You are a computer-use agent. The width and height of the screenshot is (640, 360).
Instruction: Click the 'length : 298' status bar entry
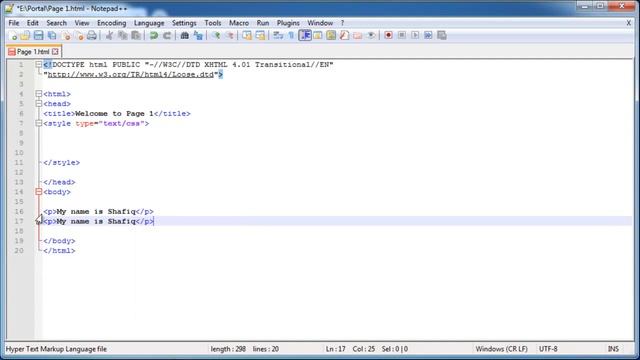[228, 349]
